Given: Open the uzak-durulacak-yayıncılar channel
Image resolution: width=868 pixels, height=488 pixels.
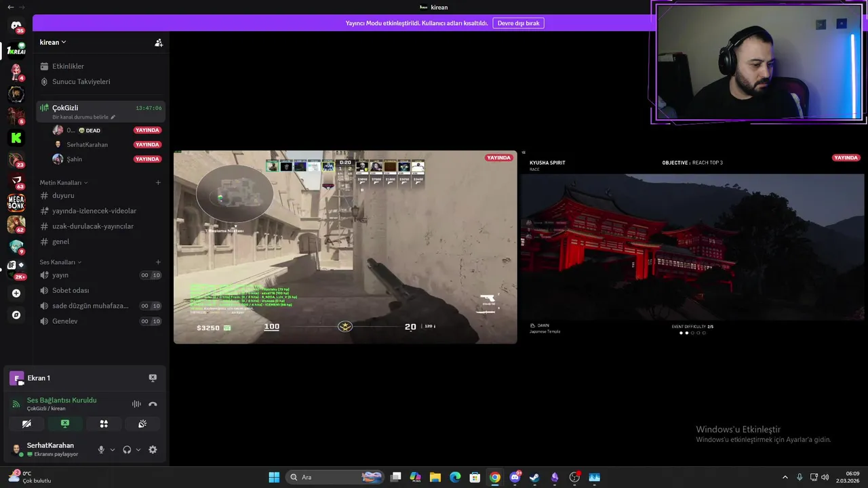Looking at the screenshot, I should [100, 226].
